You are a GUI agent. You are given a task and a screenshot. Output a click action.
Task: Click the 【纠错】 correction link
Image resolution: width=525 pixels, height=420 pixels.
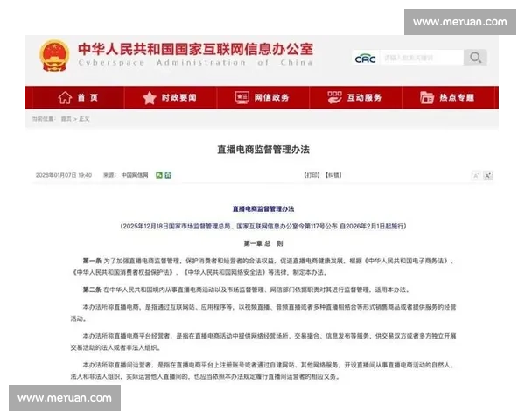coord(333,175)
